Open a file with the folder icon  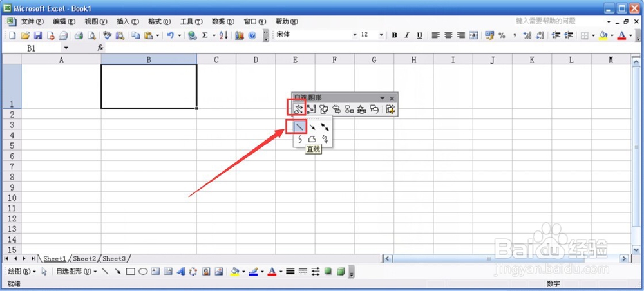click(25, 35)
